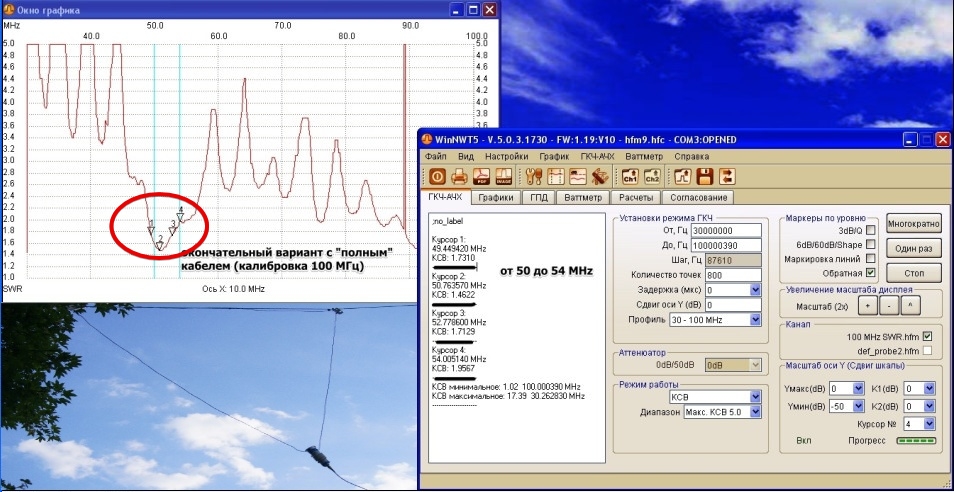Save graph using the IMAGE toolbar icon
This screenshot has width=954, height=492.
coord(503,176)
